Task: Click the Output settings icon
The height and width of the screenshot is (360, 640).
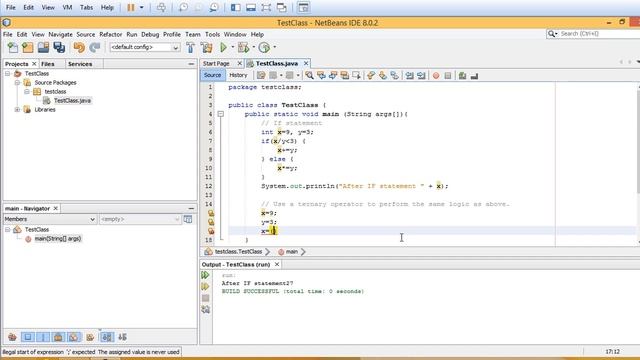Action: coord(205,310)
